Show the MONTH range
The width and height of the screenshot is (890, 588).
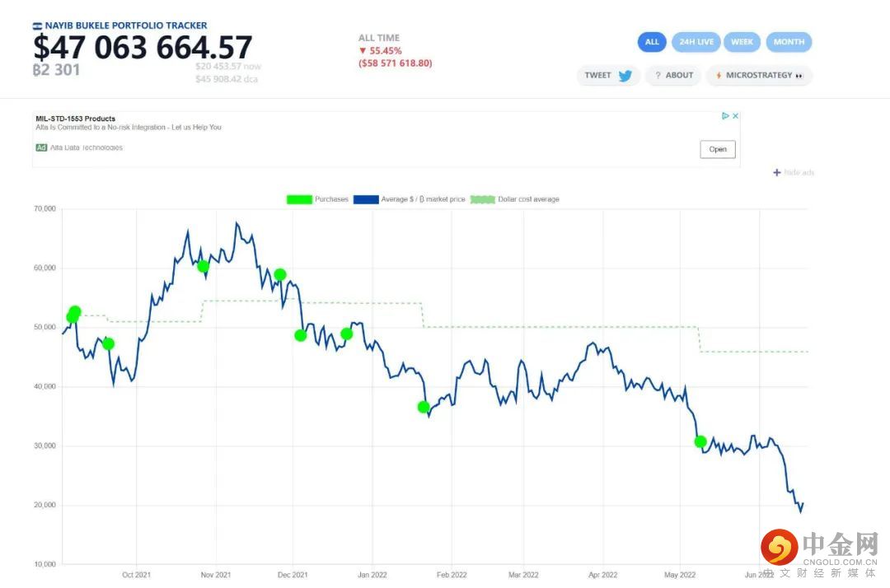pyautogui.click(x=789, y=42)
